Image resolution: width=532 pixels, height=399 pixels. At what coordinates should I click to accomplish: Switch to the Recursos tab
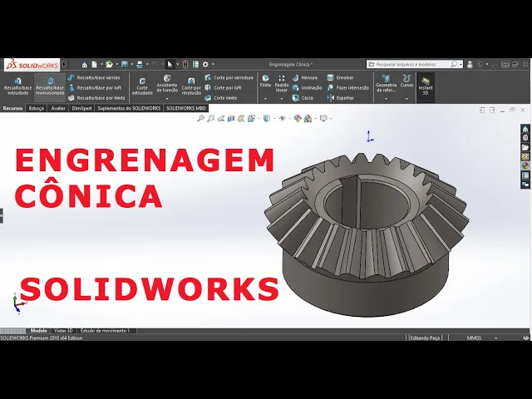pos(12,108)
